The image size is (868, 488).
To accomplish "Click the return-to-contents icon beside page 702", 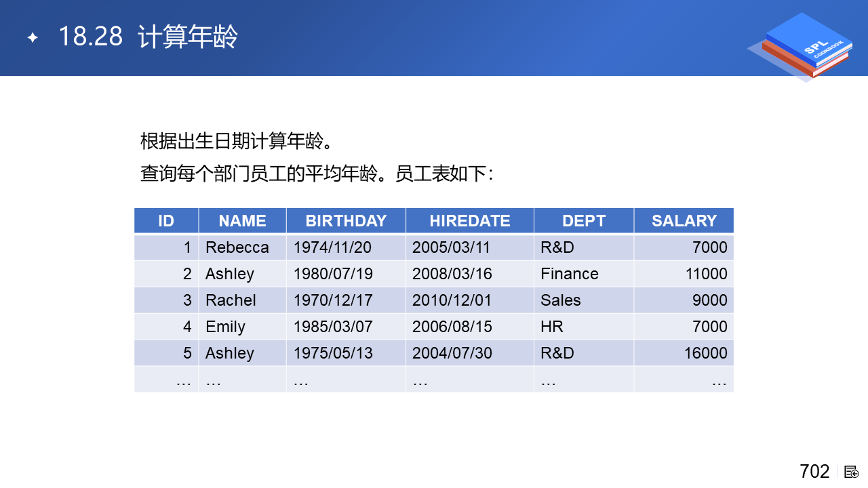I will tap(852, 472).
